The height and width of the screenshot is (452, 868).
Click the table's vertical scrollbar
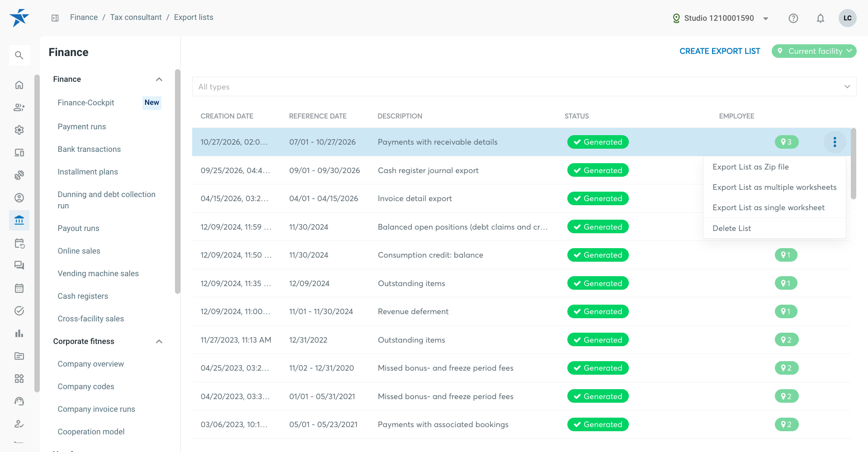[x=853, y=164]
